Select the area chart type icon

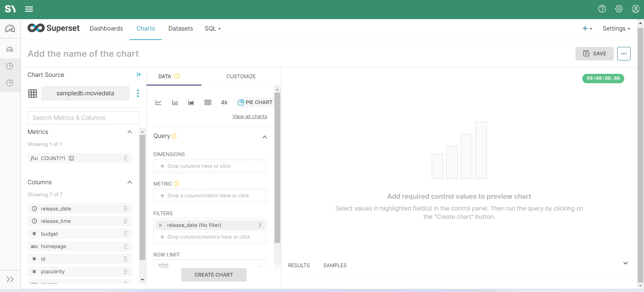tap(191, 102)
